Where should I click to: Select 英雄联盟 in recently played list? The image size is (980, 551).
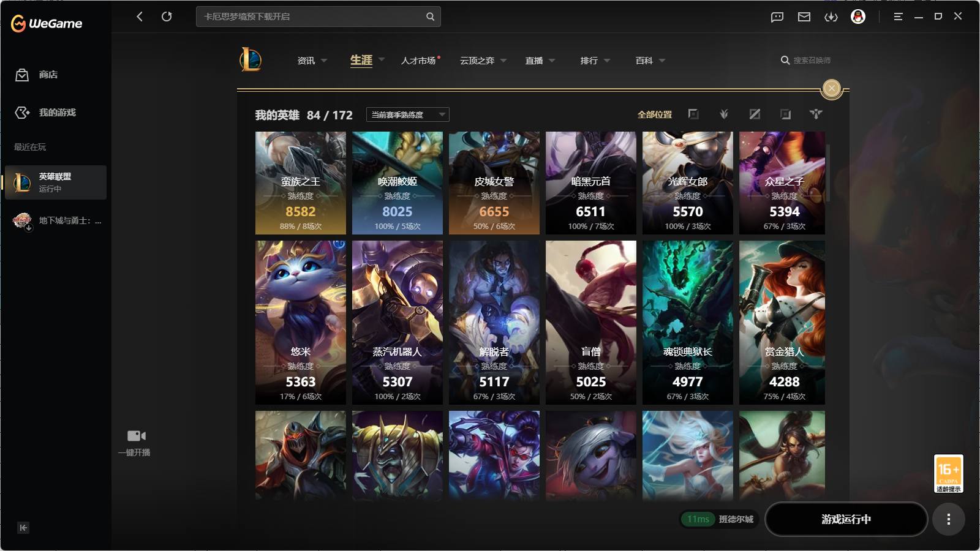56,182
